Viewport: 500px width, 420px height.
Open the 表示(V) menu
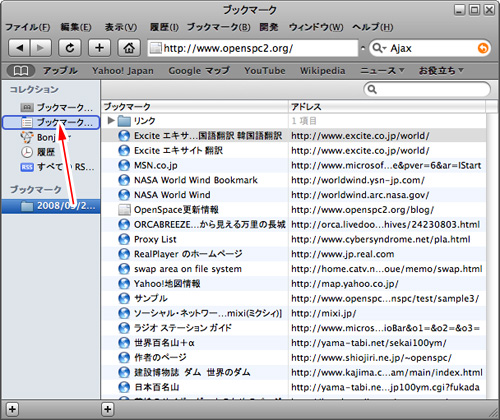tap(121, 27)
